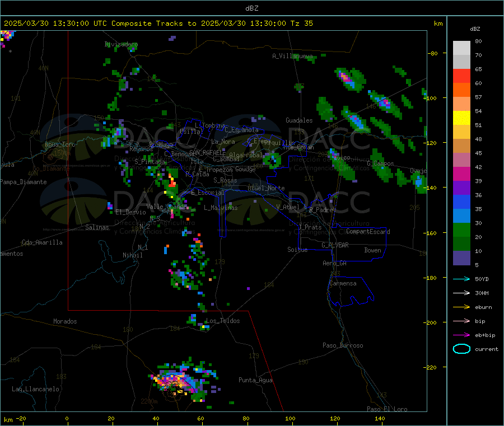Click the Lag.Llancanelo location label
Image resolution: width=504 pixels, height=426 pixels.
pos(35,390)
